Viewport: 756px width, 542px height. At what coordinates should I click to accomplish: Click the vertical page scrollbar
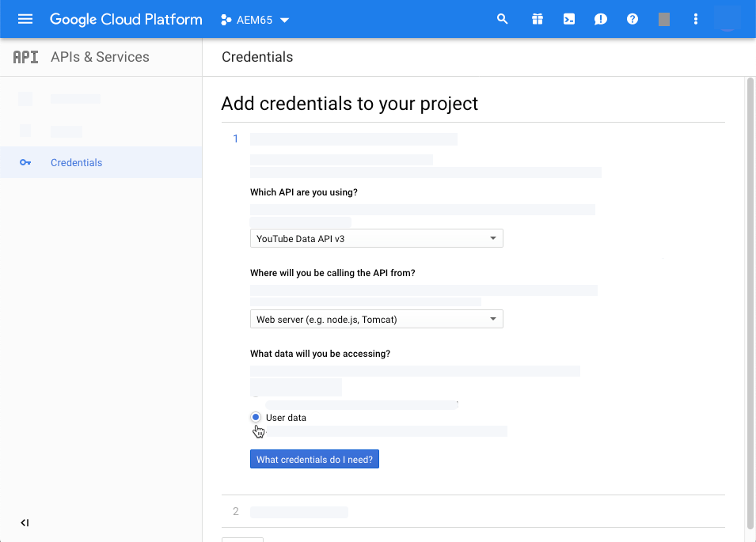pos(750,301)
